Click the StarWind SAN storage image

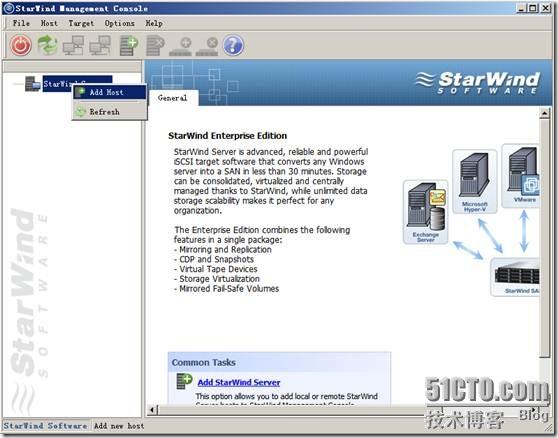515,277
